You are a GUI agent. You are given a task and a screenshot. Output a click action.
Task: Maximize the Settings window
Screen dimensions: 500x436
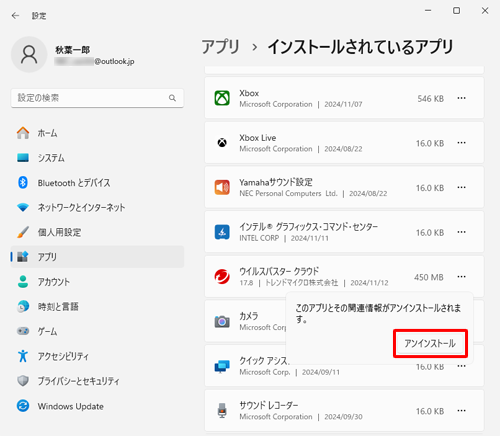click(456, 11)
